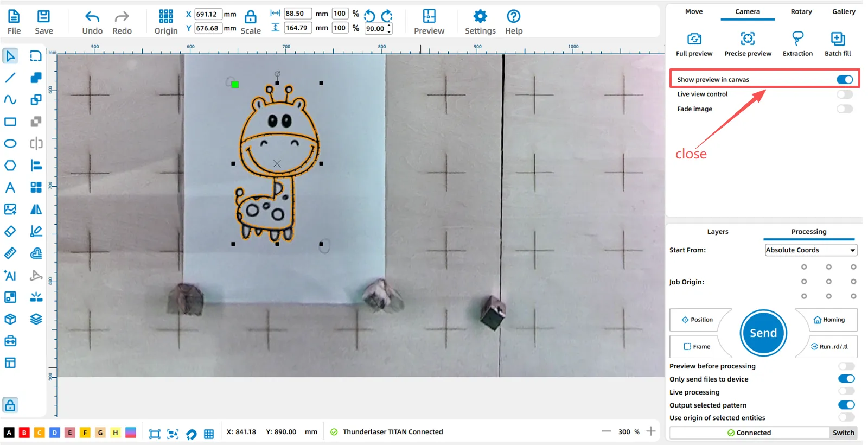Click the Homing button

(829, 320)
